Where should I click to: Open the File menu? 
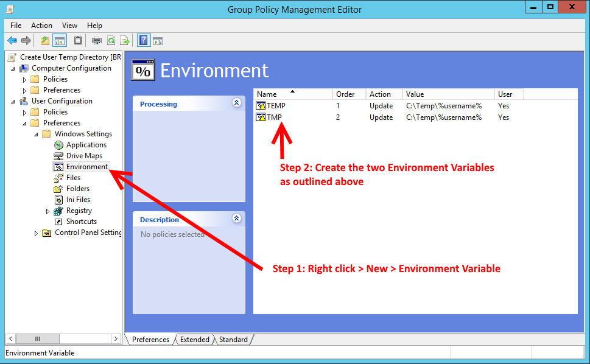click(16, 25)
